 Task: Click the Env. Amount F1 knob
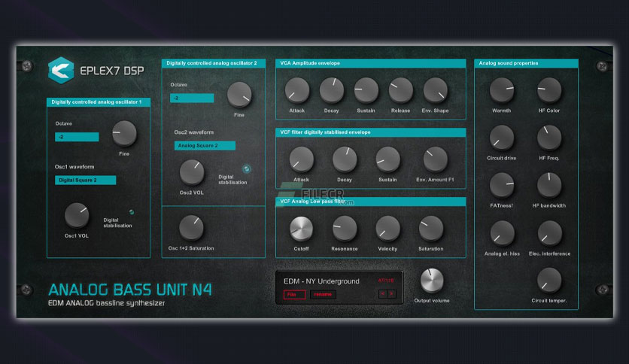click(x=435, y=159)
